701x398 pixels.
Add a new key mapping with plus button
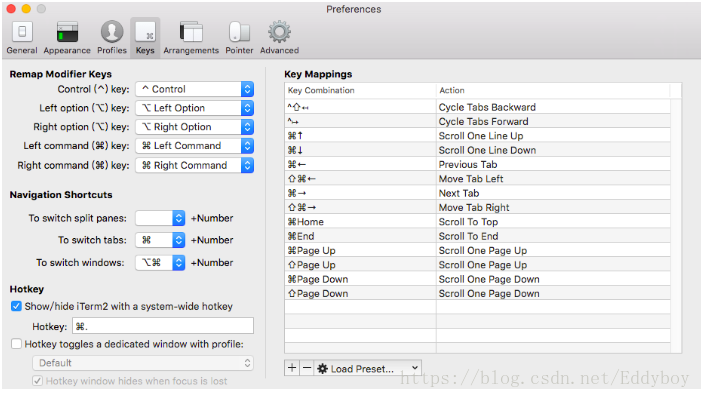pyautogui.click(x=292, y=368)
